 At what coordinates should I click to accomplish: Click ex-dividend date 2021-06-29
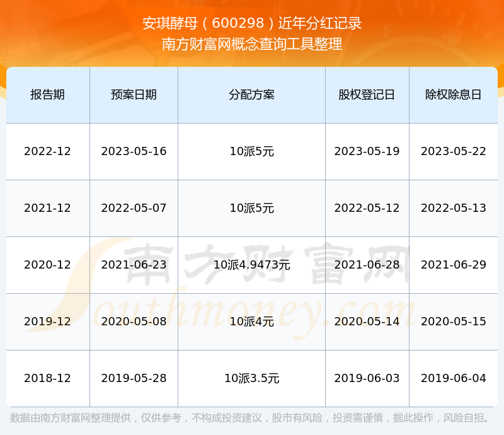pyautogui.click(x=453, y=265)
